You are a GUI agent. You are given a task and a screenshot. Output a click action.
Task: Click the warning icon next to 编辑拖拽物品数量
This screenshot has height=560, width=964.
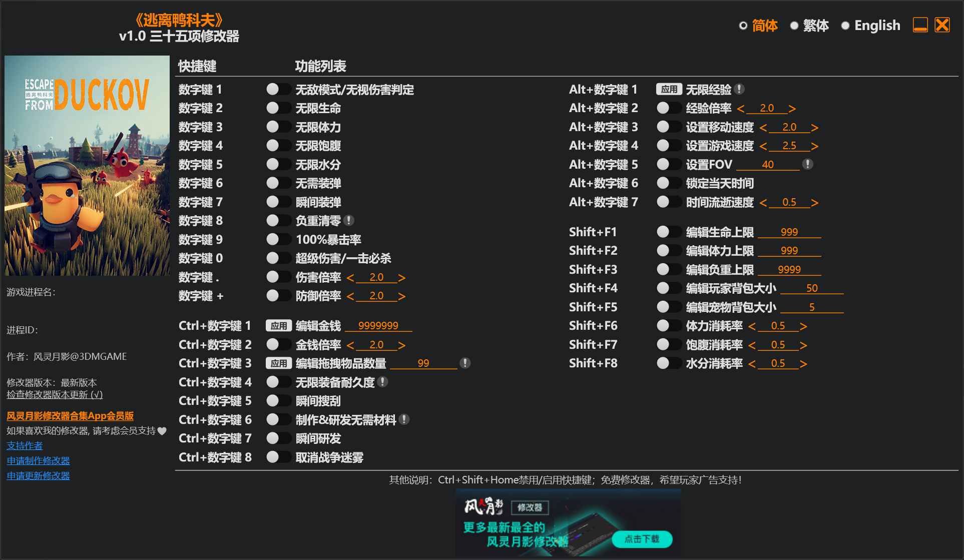pos(466,363)
